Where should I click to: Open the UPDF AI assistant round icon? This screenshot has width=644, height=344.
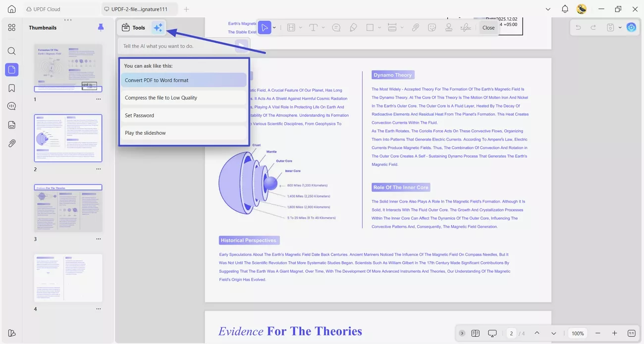[631, 28]
